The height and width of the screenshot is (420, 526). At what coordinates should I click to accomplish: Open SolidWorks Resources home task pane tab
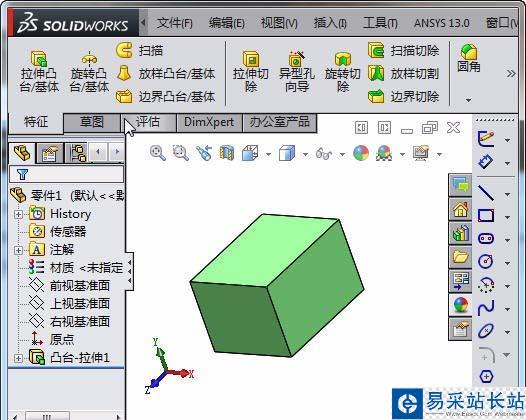click(460, 209)
